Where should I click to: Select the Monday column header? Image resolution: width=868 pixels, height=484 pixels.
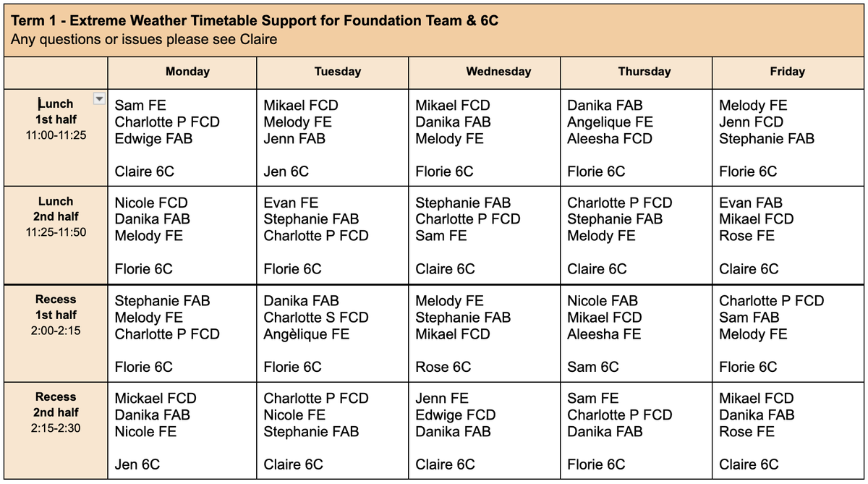point(187,72)
